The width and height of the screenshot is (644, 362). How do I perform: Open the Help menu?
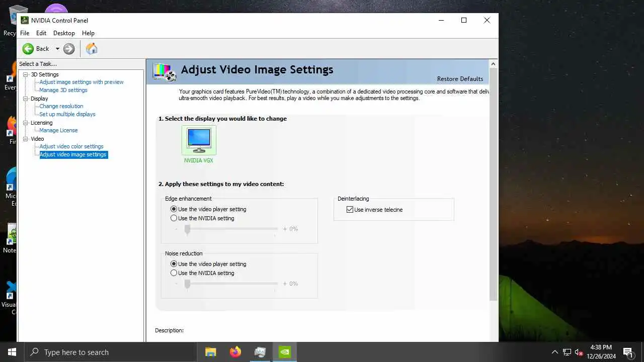click(x=88, y=33)
